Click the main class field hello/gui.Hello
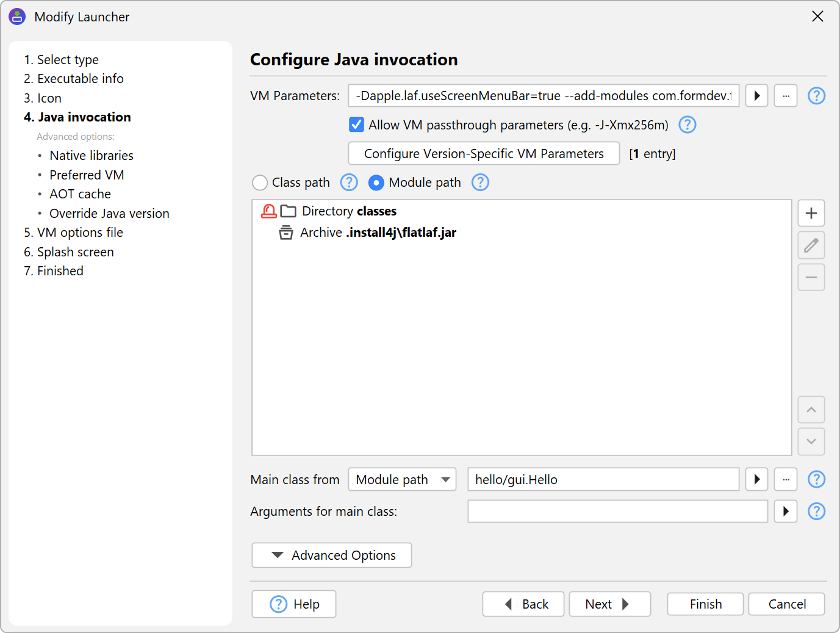Viewport: 840px width, 633px height. coord(603,479)
